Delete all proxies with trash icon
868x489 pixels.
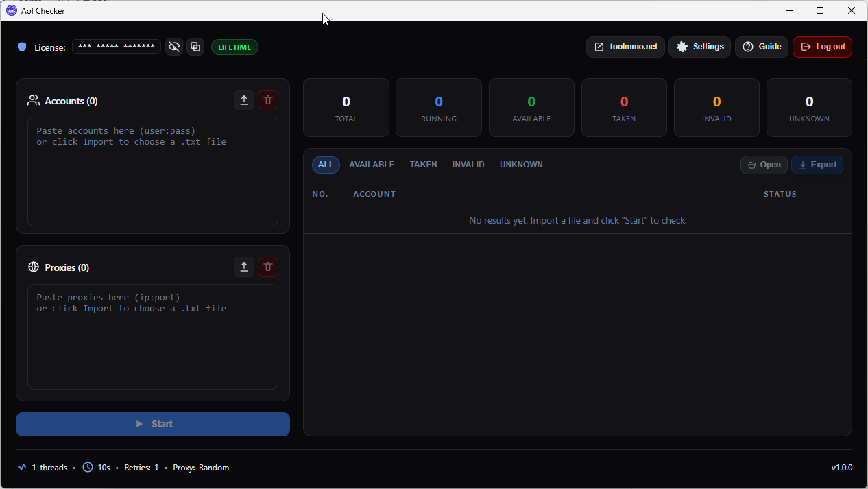(x=268, y=267)
